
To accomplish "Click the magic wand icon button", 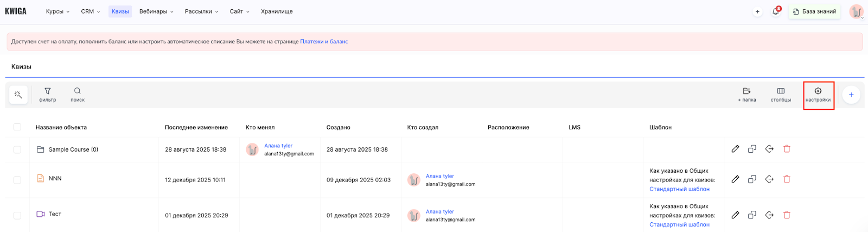I will click(18, 95).
